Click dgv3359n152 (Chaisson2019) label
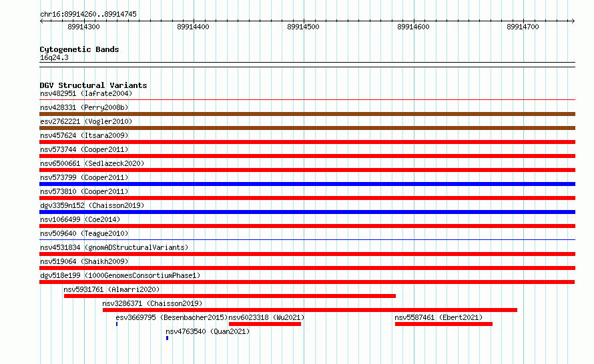Image resolution: width=594 pixels, height=364 pixels. click(92, 205)
